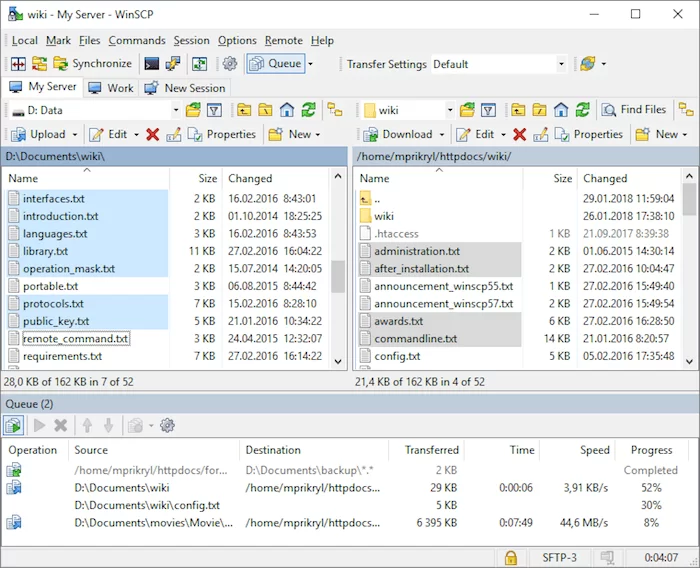Open the Session menu
700x568 pixels.
tap(191, 41)
